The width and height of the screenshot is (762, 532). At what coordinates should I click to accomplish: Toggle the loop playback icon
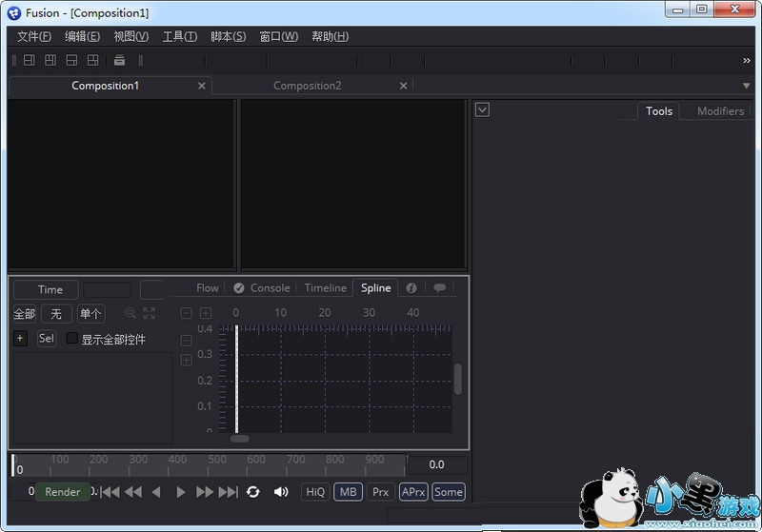tap(252, 492)
